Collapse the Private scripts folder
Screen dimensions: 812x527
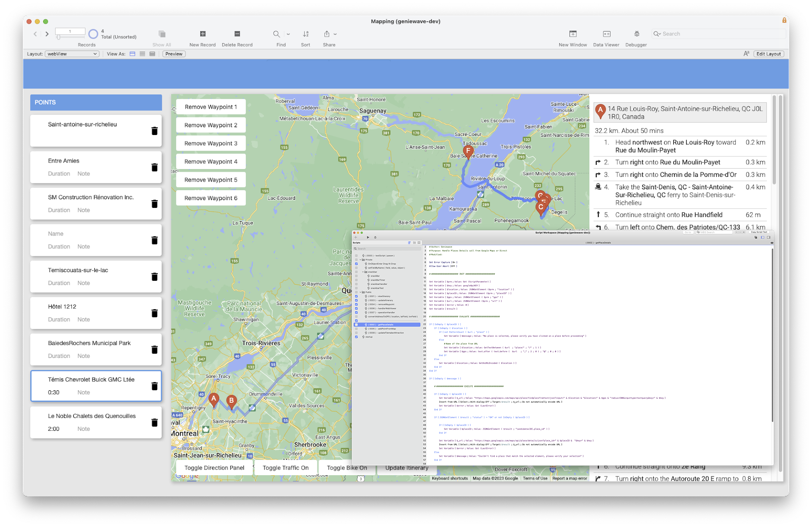point(361,260)
